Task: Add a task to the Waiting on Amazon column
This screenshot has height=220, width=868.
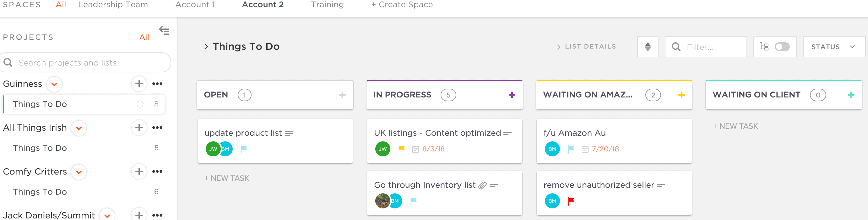Action: tap(681, 95)
